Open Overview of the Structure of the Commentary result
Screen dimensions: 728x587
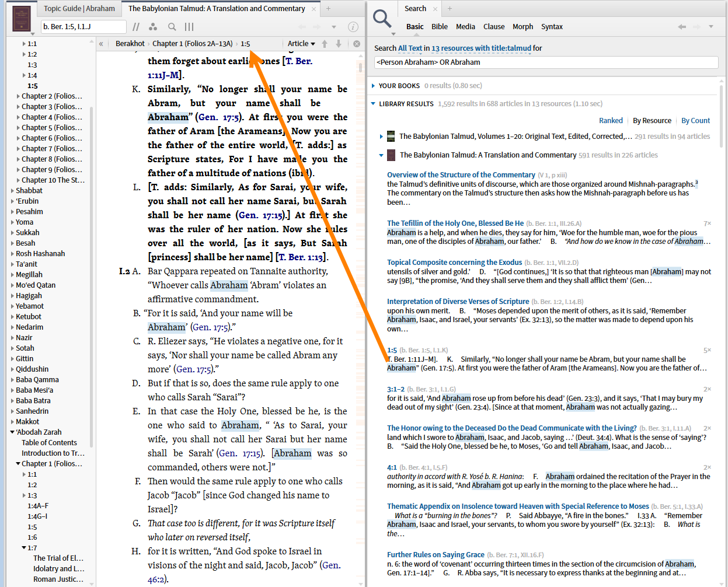(461, 175)
